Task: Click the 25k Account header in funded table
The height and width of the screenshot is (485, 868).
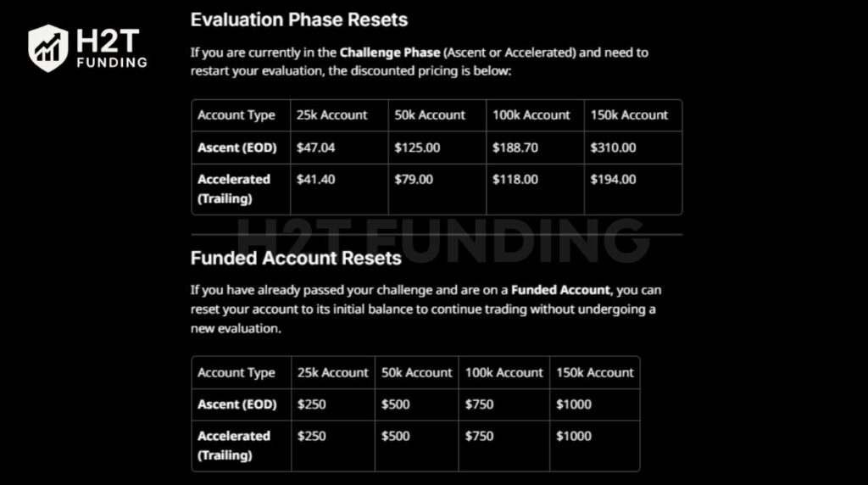Action: [332, 372]
